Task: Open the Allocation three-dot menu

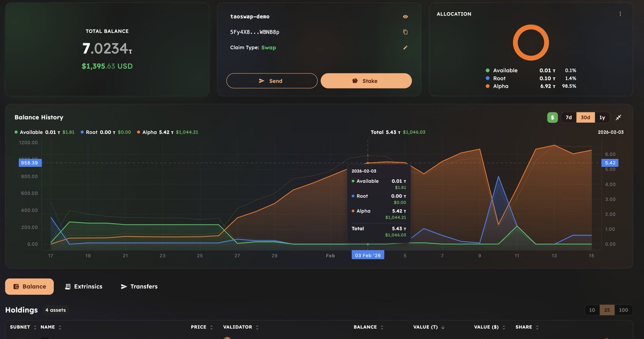Action: [620, 14]
